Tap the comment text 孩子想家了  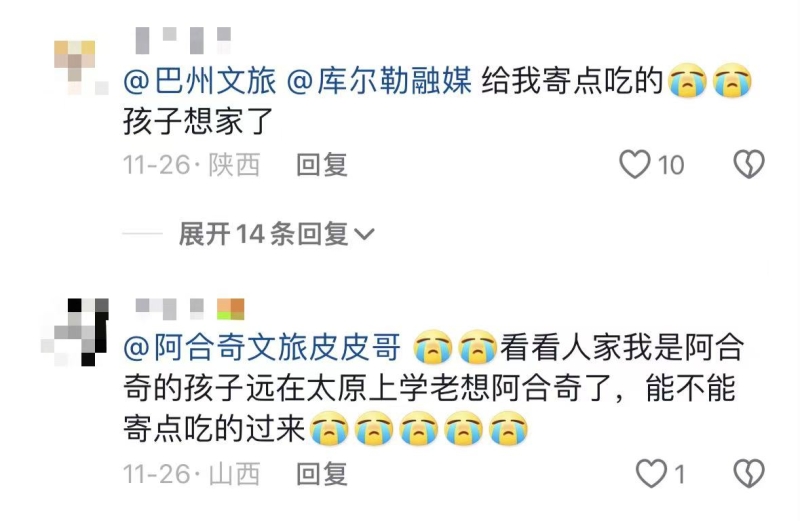tap(198, 121)
